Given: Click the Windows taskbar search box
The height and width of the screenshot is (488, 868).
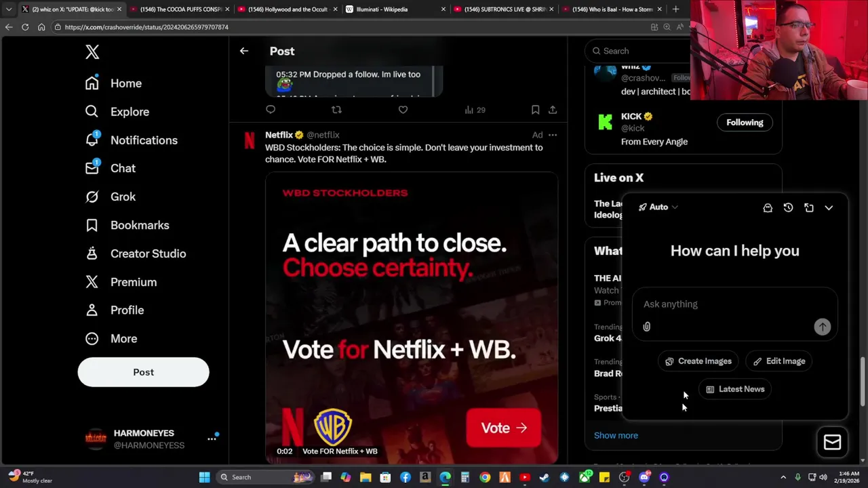Looking at the screenshot, I should point(265,477).
